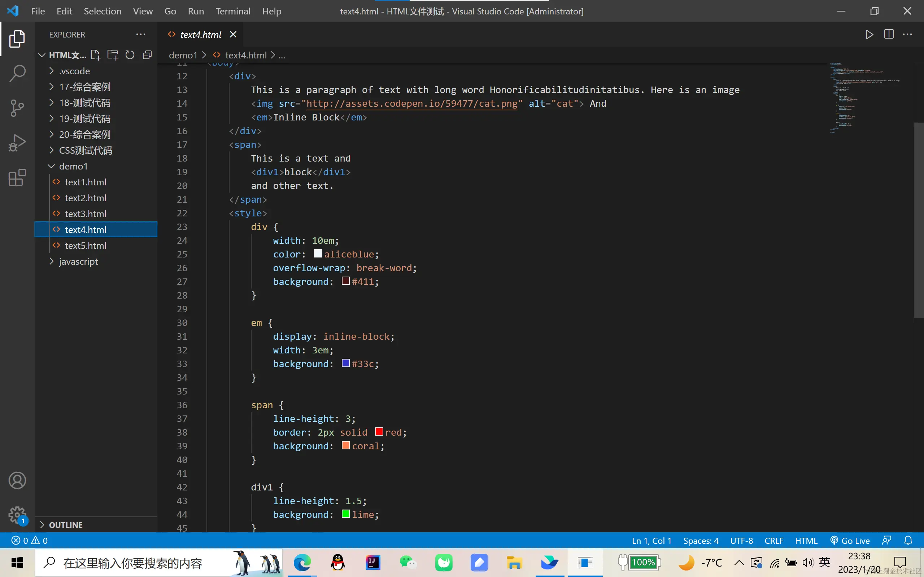Open the Selection menu
The height and width of the screenshot is (577, 924).
[103, 11]
